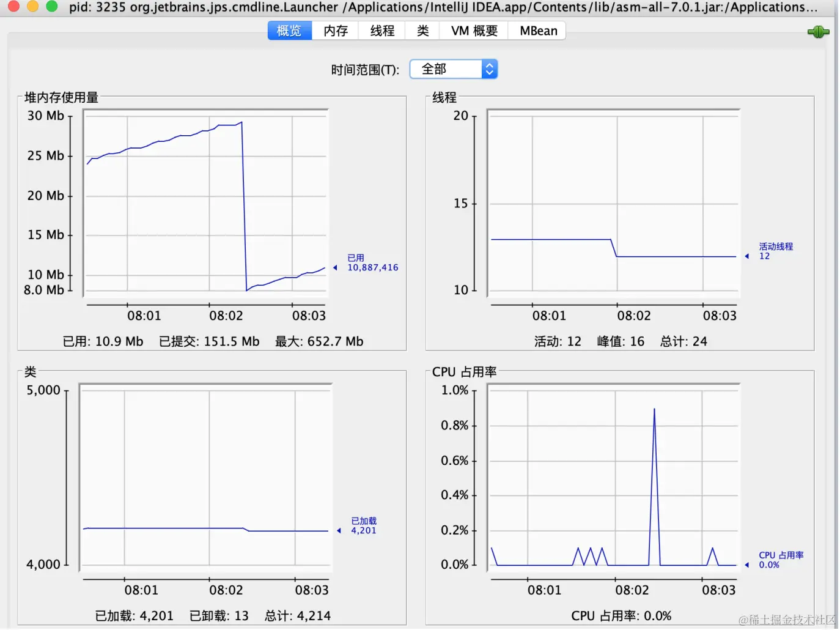Click the 总计: 4,214 class total
840x630 pixels.
298,616
